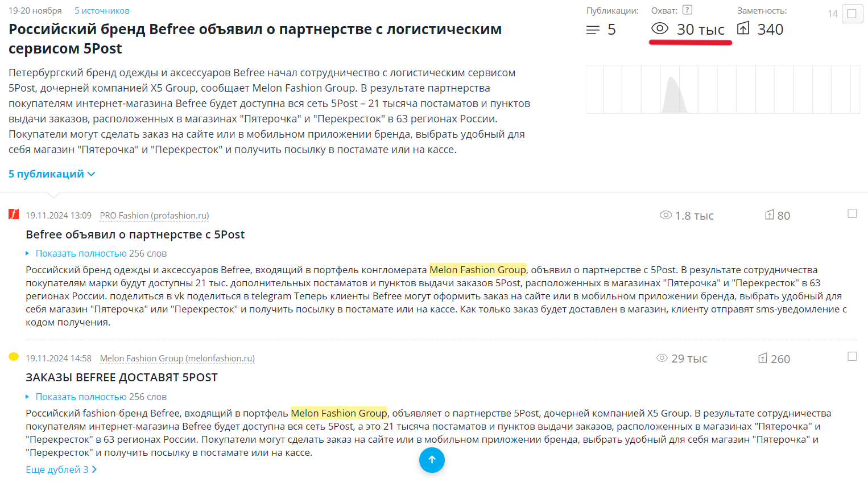The image size is (868, 486).
Task: Click the 29 тыс reach value
Action: click(689, 359)
